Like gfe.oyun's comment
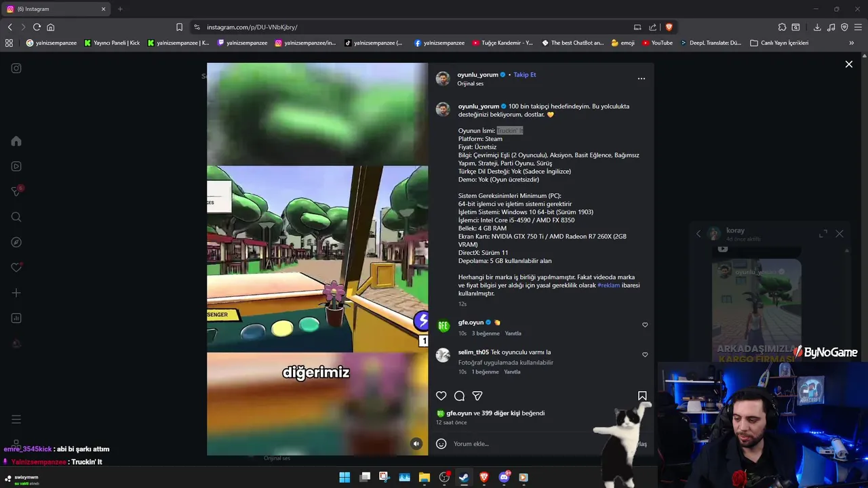 click(645, 325)
